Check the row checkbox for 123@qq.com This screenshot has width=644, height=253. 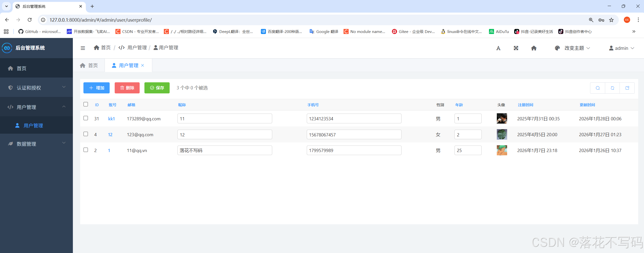point(86,134)
